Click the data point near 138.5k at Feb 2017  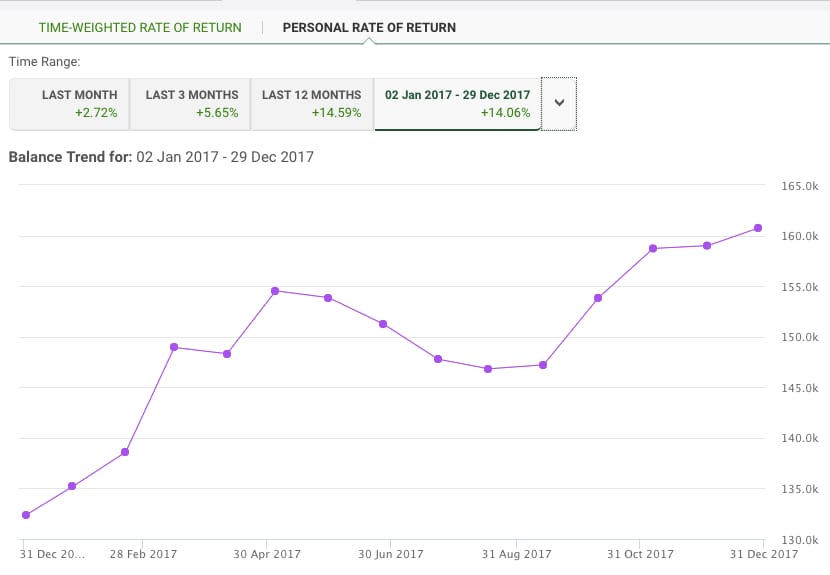coord(125,452)
